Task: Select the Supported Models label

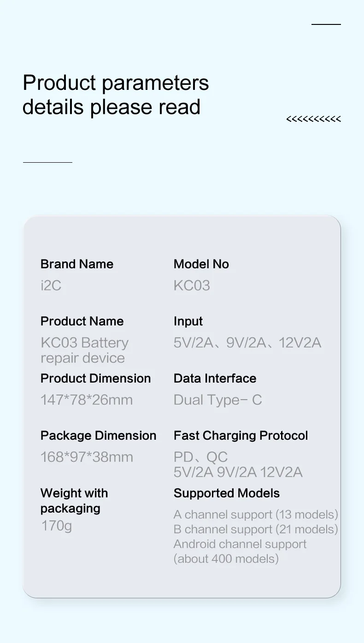Action: click(x=226, y=493)
